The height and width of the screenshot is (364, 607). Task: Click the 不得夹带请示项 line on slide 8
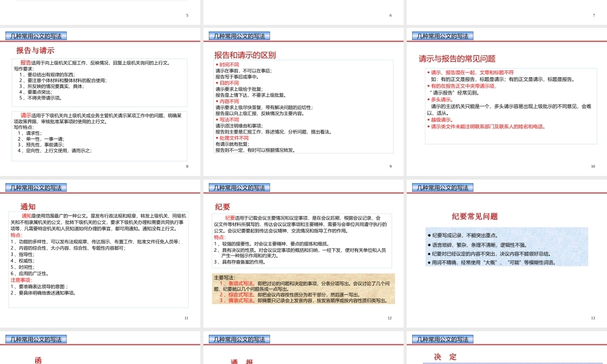point(40,98)
